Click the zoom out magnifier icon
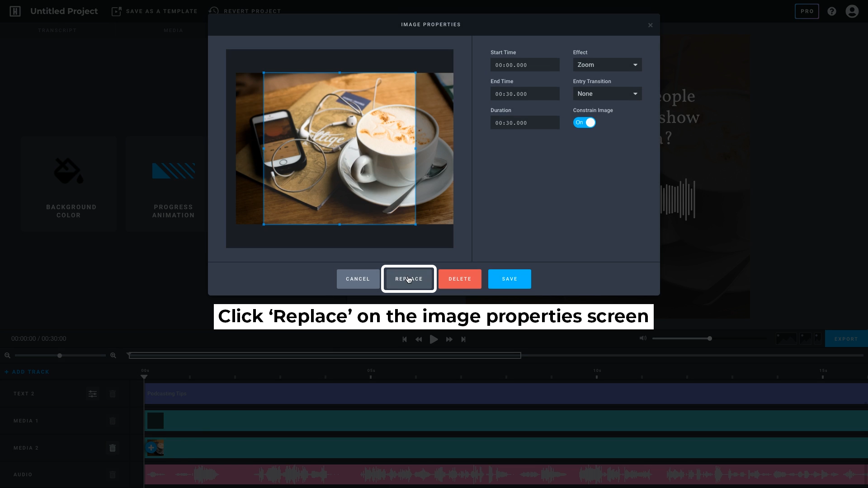The height and width of the screenshot is (488, 868). point(7,356)
